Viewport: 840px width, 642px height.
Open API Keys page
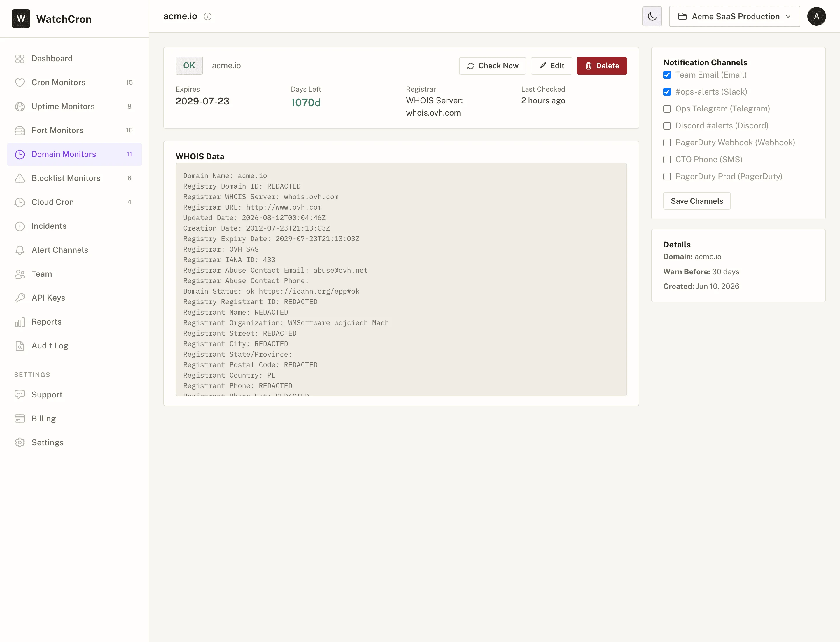pos(74,298)
